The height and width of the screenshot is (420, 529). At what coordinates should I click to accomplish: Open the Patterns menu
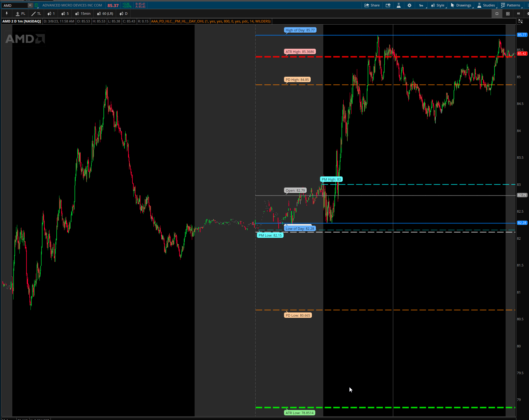(x=511, y=5)
